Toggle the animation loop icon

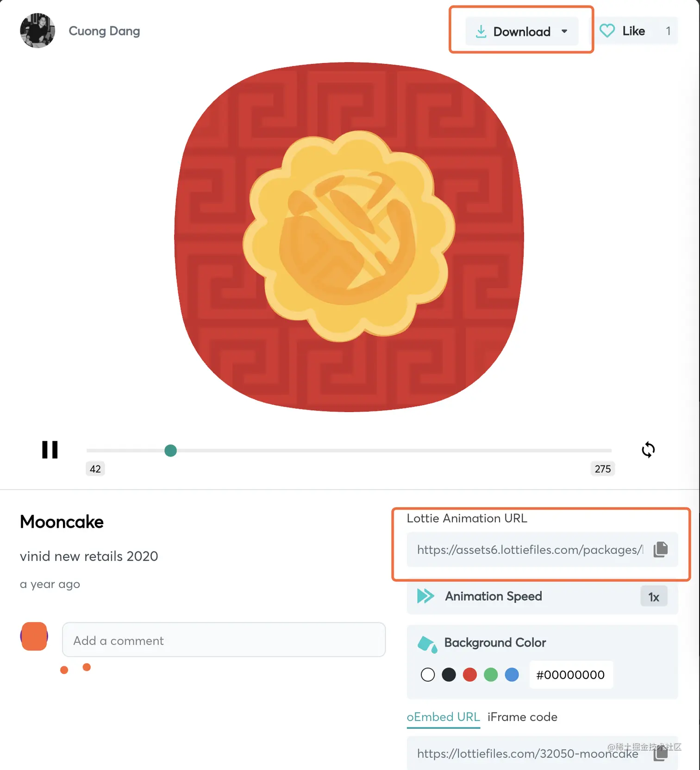click(648, 450)
